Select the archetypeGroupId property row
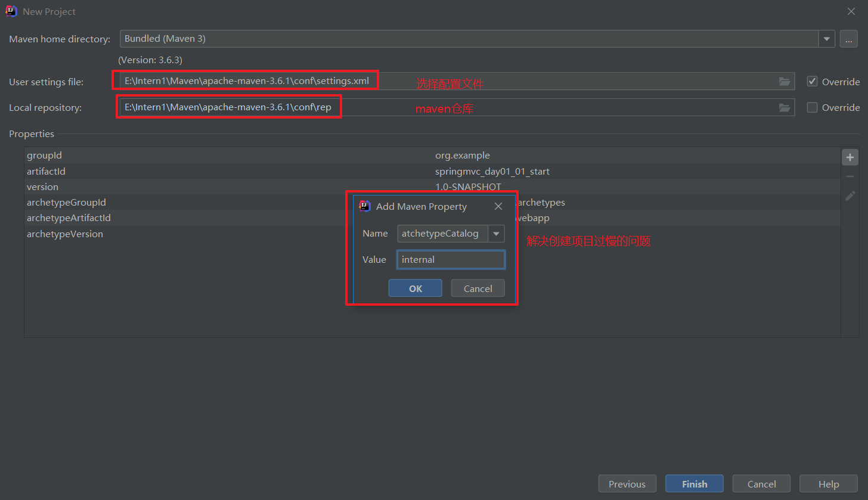The width and height of the screenshot is (868, 500). [432, 203]
